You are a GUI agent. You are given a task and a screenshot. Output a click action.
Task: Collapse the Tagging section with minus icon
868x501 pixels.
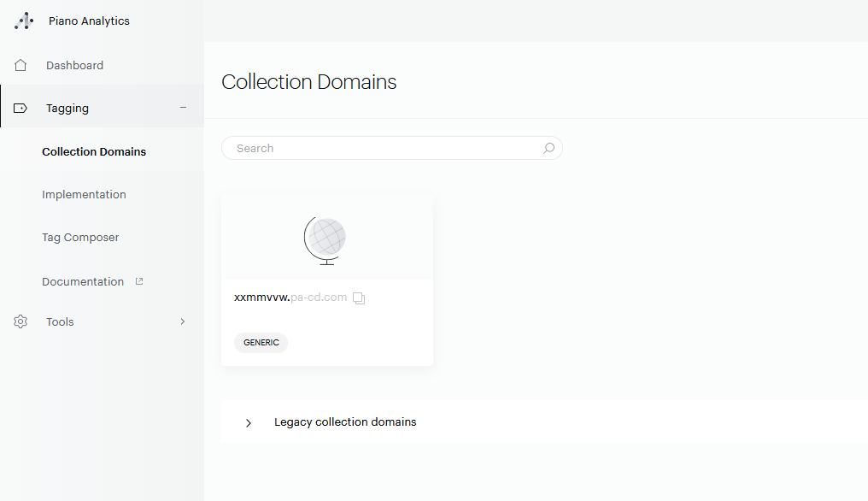point(183,108)
